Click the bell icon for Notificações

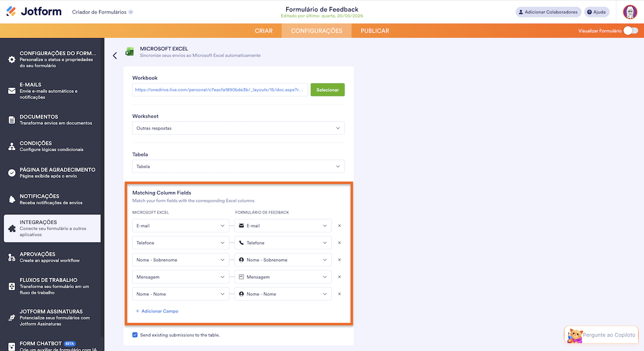click(12, 199)
